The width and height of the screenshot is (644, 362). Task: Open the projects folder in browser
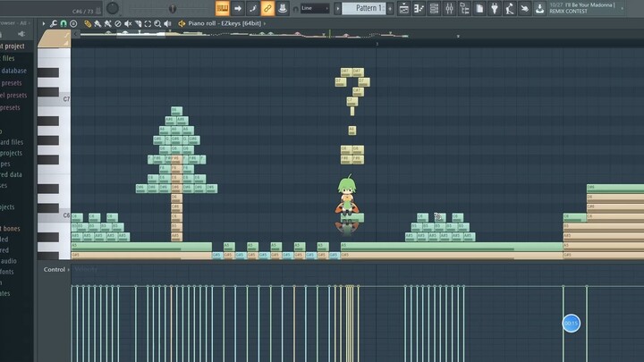coord(11,153)
